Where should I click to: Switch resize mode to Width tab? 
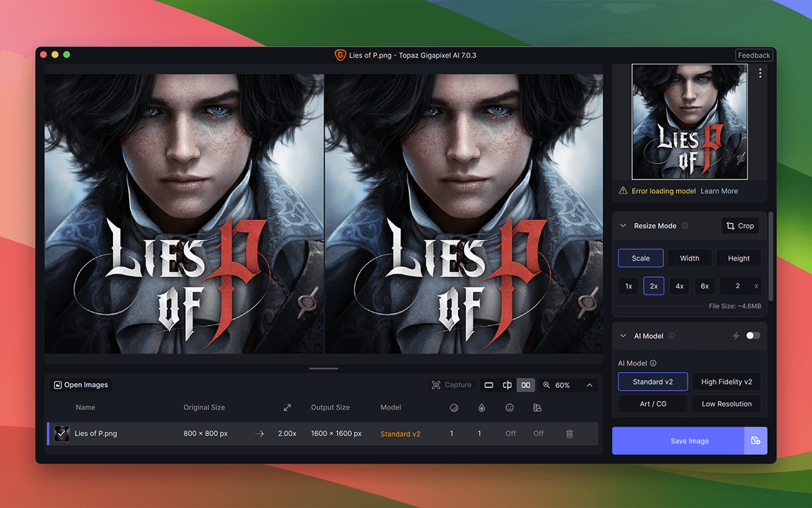pos(690,258)
